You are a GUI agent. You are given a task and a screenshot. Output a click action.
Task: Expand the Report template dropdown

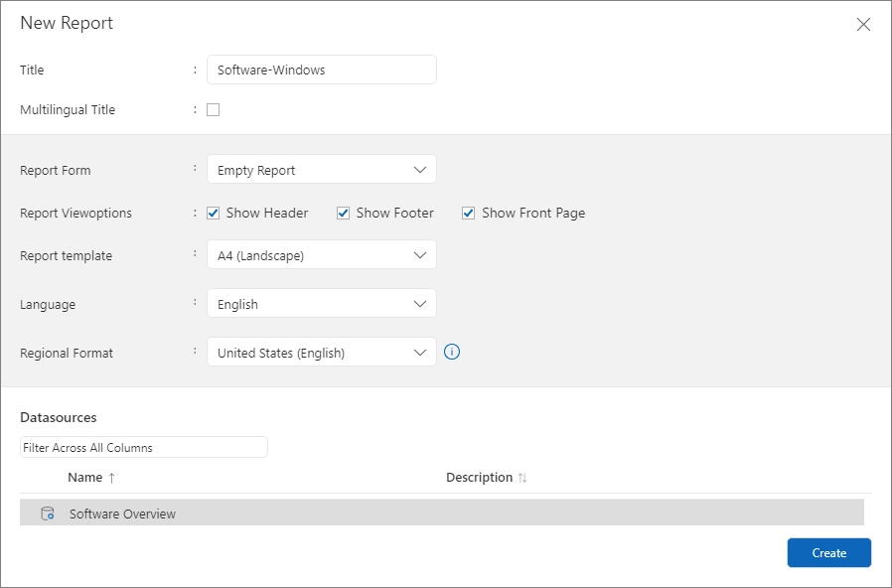pyautogui.click(x=321, y=255)
